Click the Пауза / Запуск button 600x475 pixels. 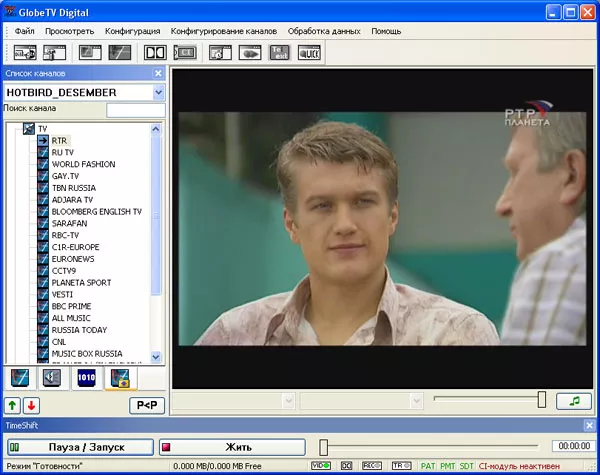[x=80, y=447]
